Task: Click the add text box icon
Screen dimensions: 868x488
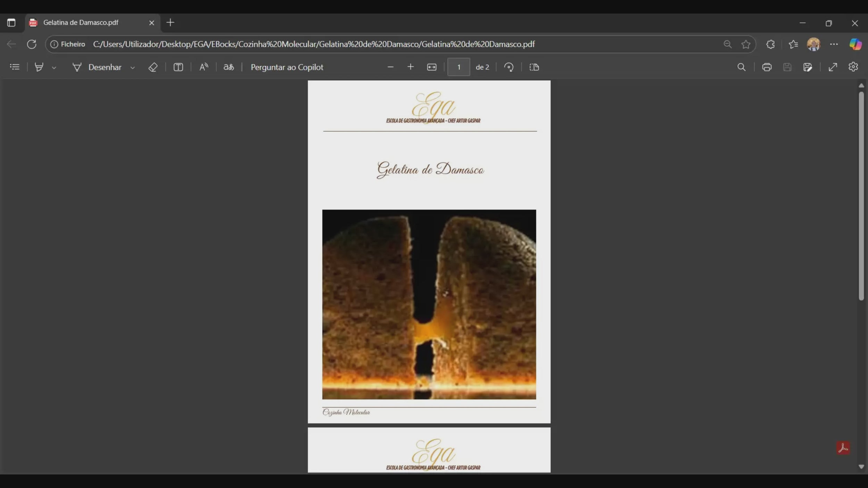Action: pos(178,67)
